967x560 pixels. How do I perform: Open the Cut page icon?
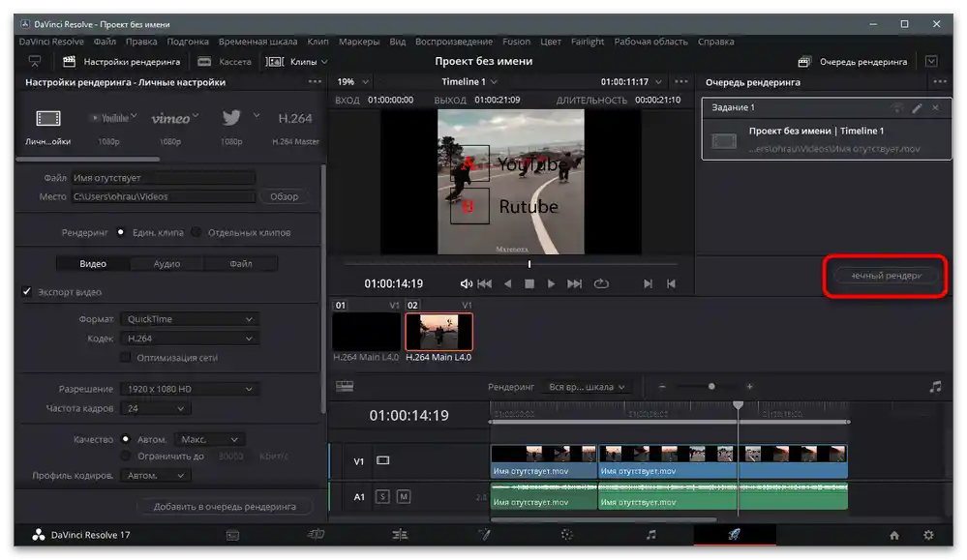[317, 535]
